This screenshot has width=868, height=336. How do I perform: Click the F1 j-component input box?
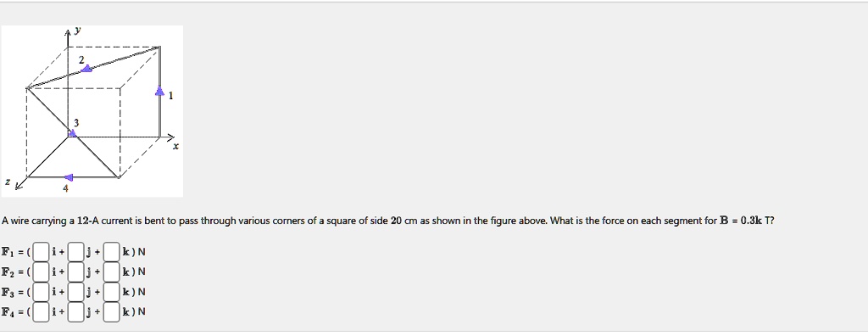point(76,252)
